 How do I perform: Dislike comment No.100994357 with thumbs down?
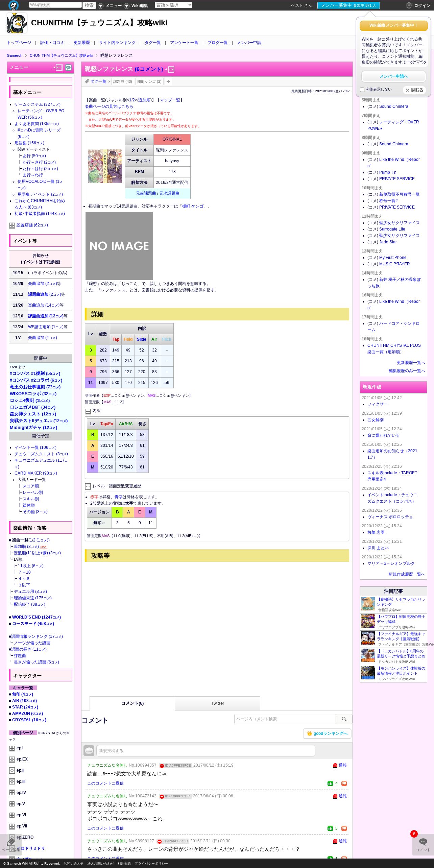344,783
